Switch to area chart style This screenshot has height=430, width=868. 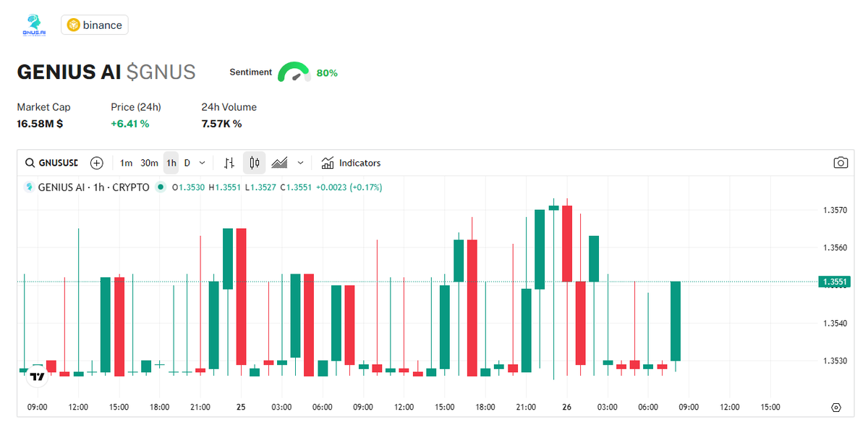point(279,163)
